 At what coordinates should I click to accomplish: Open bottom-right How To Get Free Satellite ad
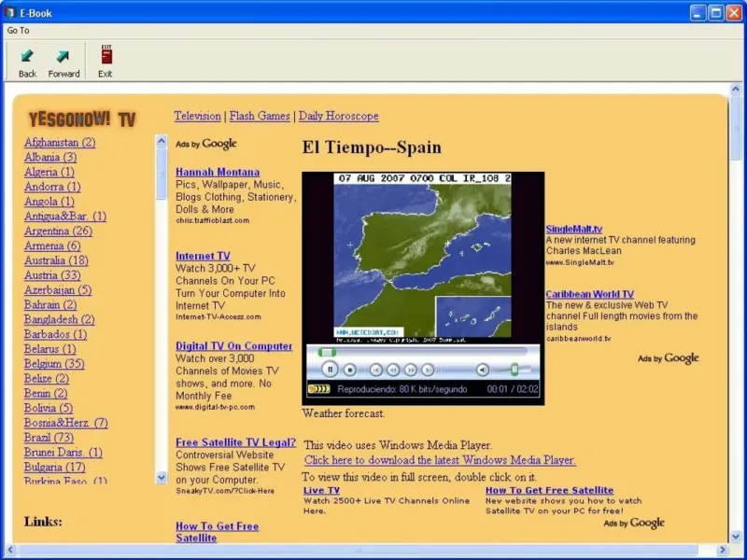(x=549, y=490)
